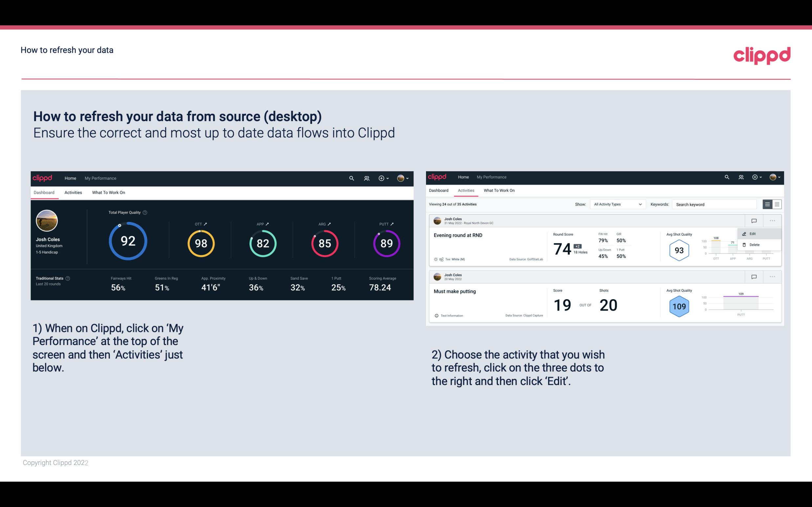
Task: Expand the What To Work On section
Action: click(108, 192)
